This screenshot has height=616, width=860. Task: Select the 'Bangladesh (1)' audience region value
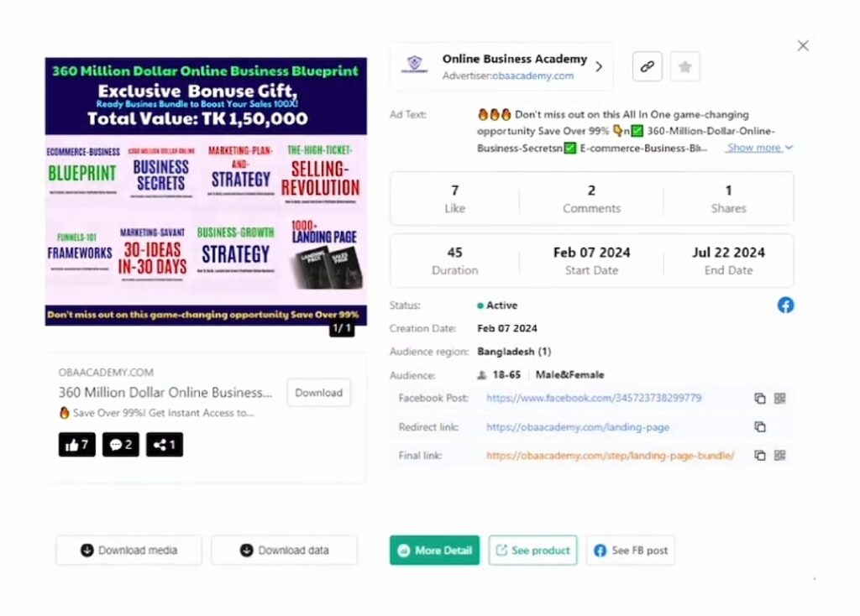514,352
